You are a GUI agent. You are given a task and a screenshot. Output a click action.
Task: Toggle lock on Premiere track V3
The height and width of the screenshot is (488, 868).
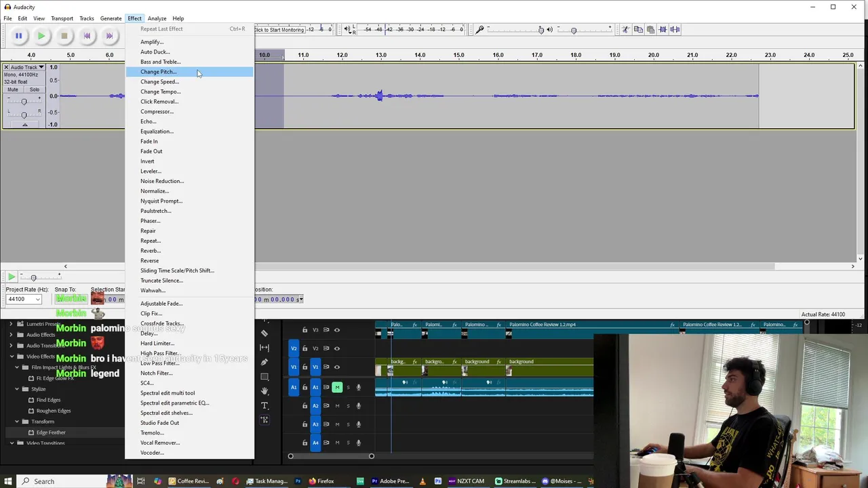tap(304, 330)
